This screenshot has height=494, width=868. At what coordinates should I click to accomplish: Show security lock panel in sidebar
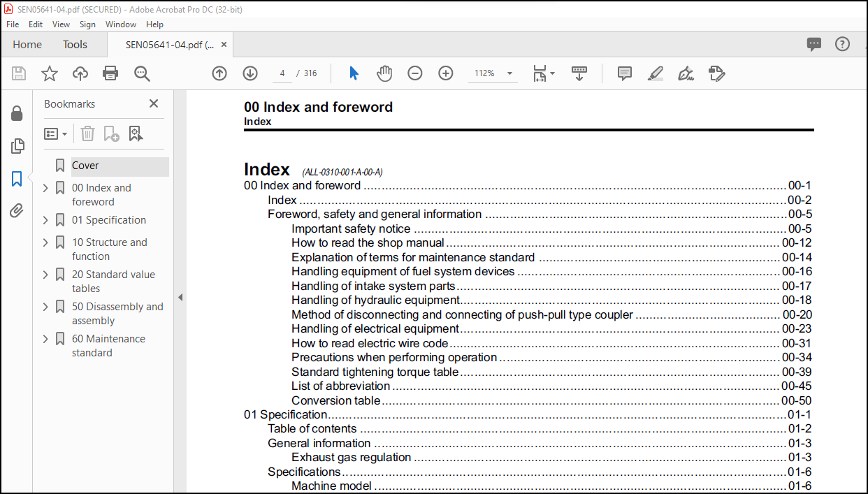click(x=17, y=114)
